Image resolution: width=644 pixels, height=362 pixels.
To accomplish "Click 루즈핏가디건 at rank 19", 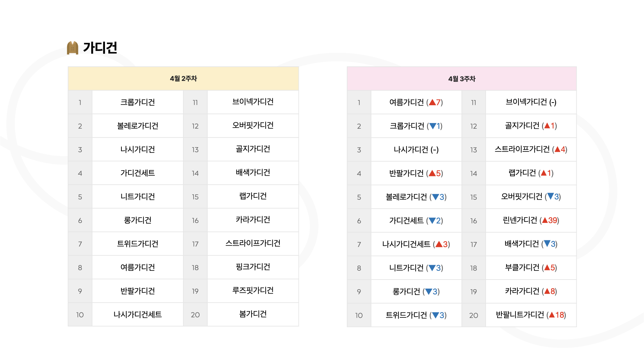I will (253, 291).
